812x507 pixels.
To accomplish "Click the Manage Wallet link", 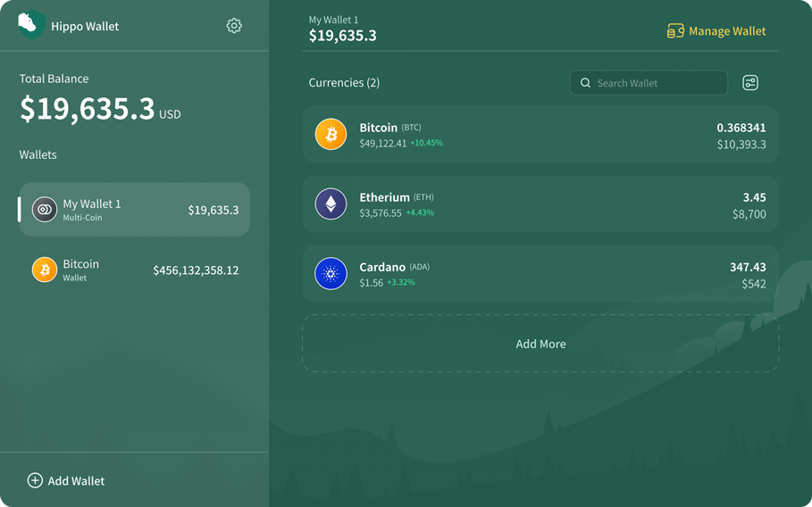I will tap(726, 31).
